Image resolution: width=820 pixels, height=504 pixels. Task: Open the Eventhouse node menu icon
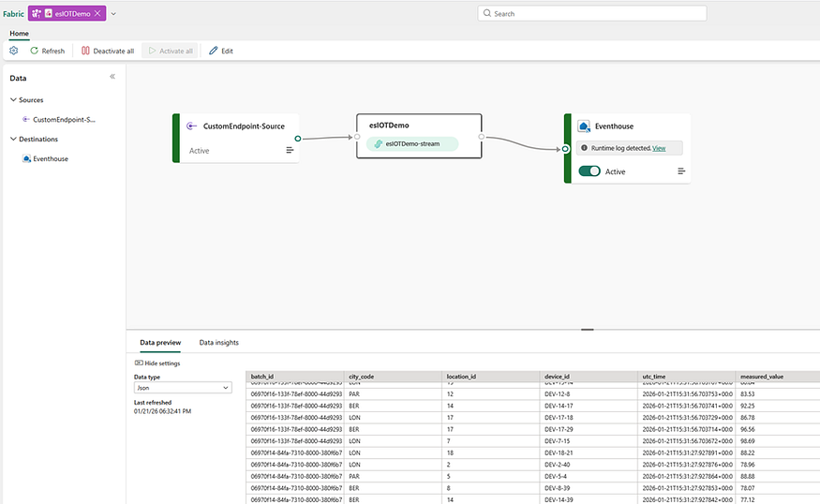click(x=681, y=170)
